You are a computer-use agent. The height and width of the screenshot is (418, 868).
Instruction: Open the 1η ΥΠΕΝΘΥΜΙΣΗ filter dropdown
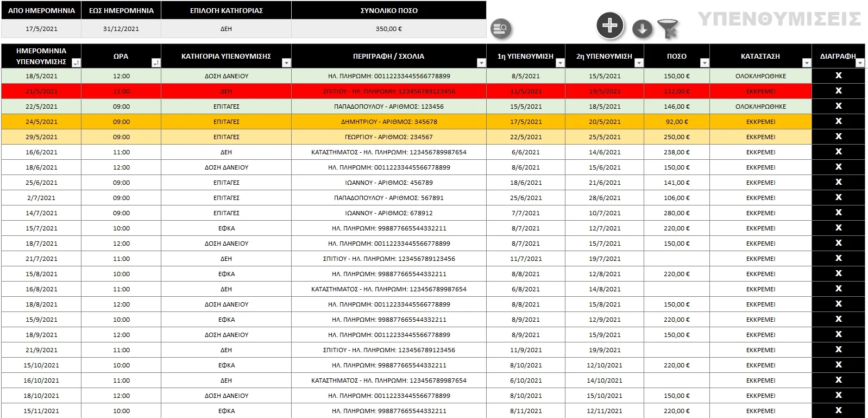coord(560,63)
